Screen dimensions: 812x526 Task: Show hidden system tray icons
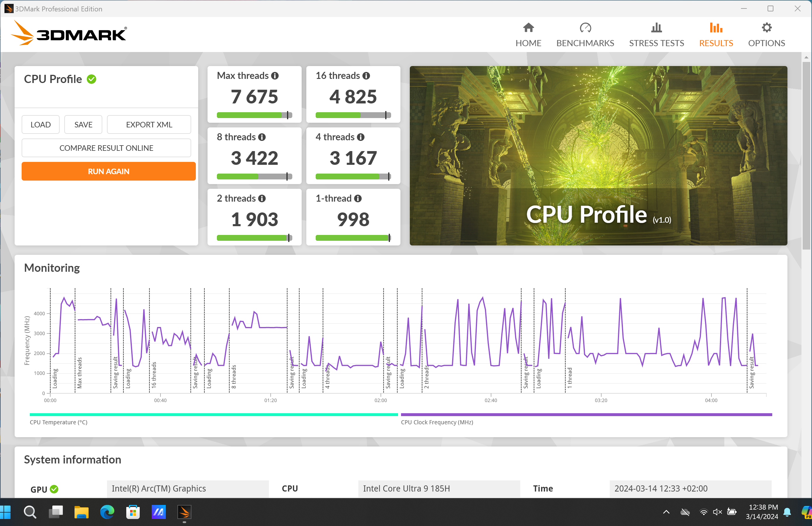pos(666,512)
